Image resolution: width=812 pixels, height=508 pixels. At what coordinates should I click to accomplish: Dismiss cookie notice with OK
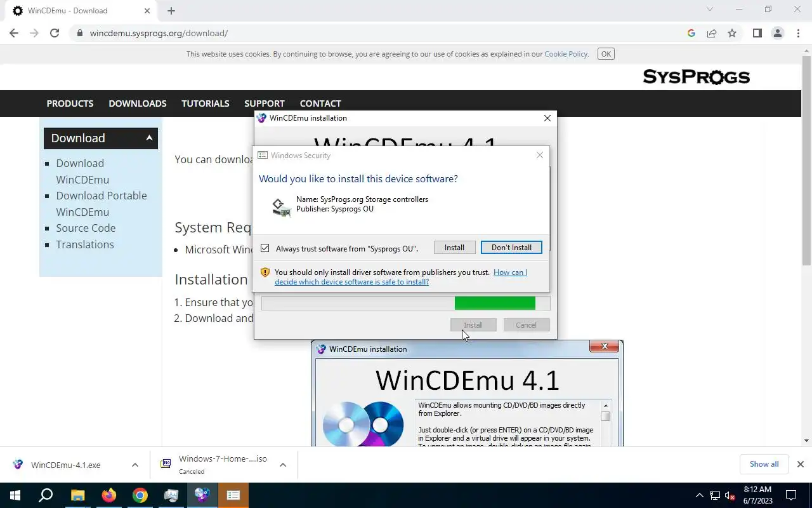(x=606, y=54)
